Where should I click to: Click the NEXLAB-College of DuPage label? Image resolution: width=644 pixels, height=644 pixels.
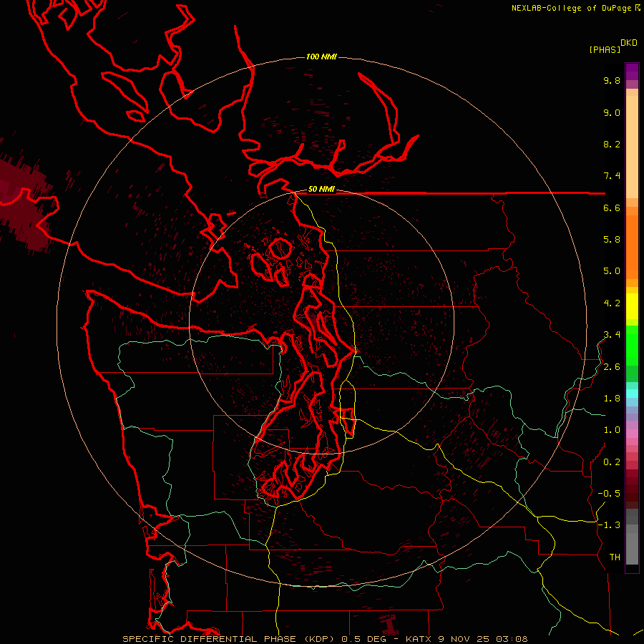(571, 8)
